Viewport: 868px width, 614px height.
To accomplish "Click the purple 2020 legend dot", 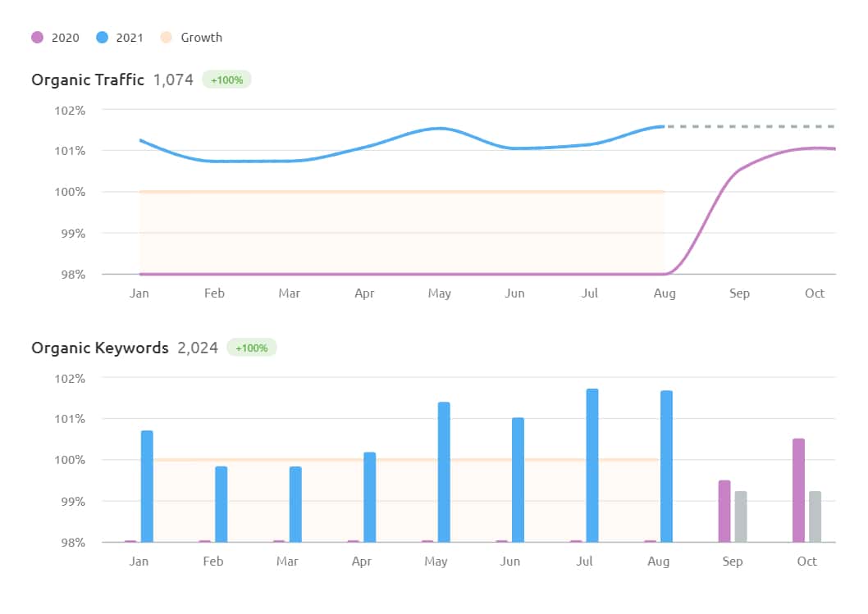I will 37,38.
